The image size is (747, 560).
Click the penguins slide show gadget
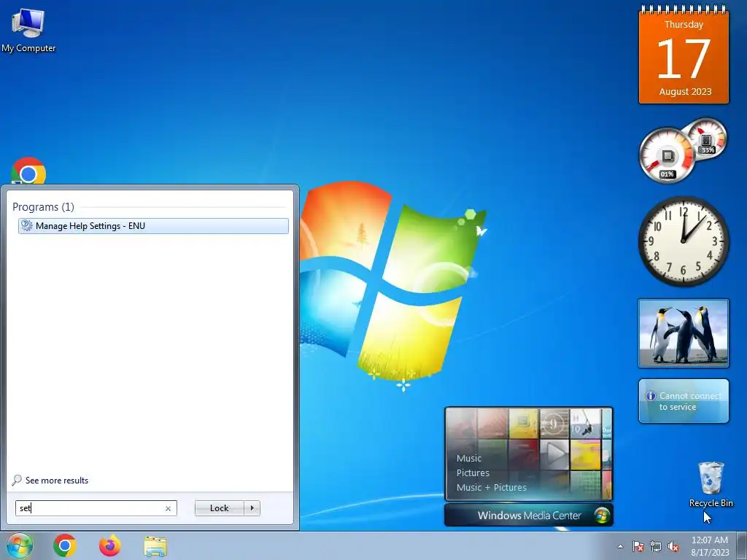point(683,333)
